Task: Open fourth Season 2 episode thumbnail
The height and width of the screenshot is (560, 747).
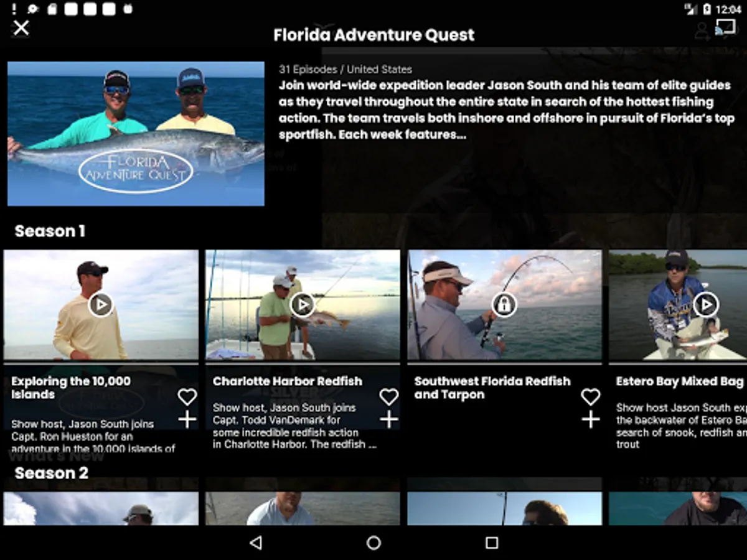Action: 678,508
